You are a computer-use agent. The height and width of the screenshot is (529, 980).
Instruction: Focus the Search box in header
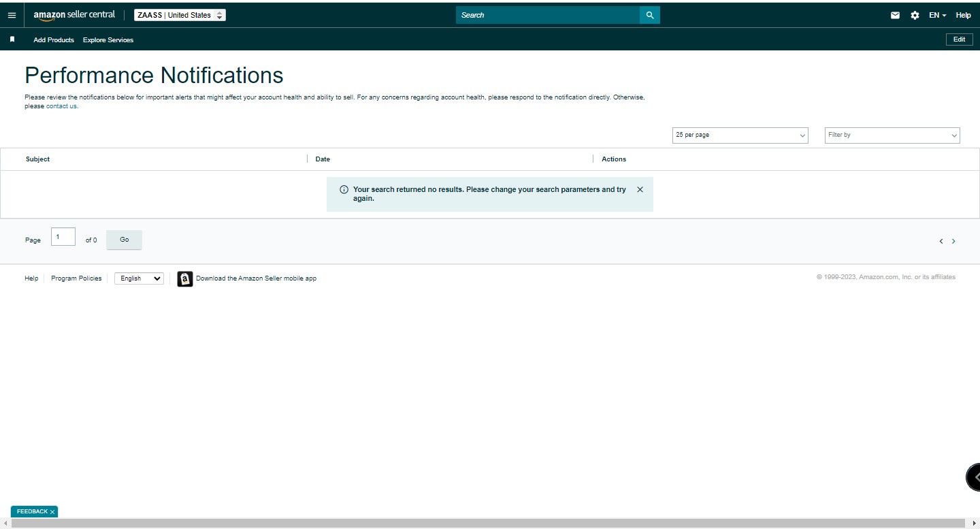click(x=548, y=15)
